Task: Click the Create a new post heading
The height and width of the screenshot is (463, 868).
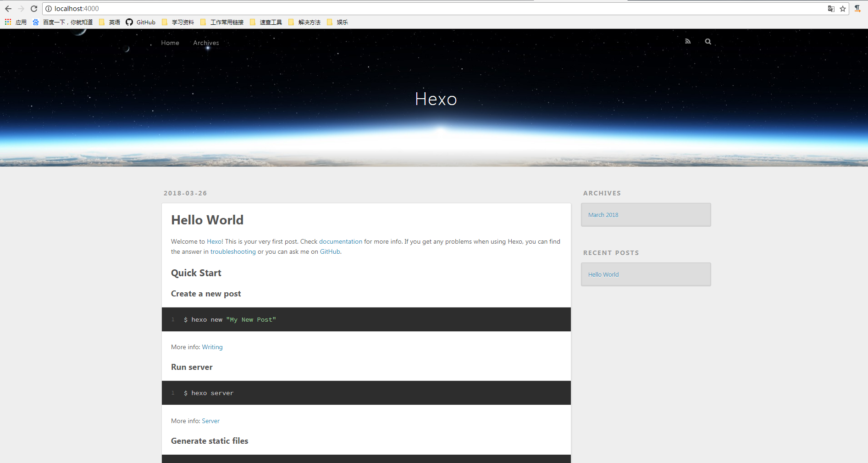Action: (x=206, y=294)
